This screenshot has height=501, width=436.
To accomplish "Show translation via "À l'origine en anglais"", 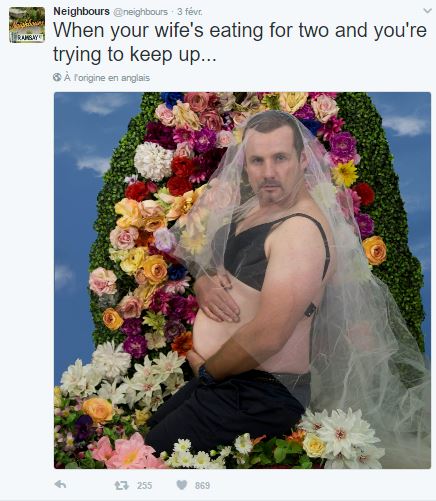I will 107,78.
